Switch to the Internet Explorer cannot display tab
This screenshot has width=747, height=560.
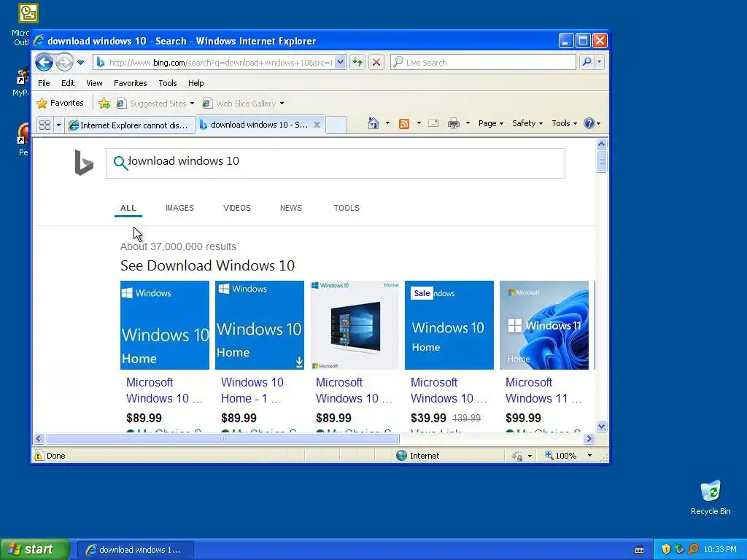pos(130,125)
